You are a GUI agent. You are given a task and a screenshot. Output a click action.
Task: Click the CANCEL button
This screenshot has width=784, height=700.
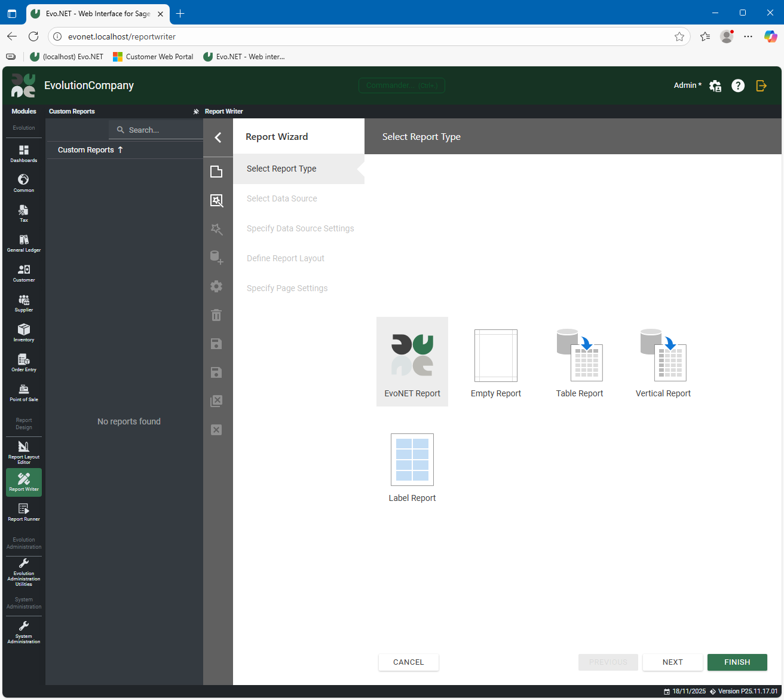tap(409, 662)
